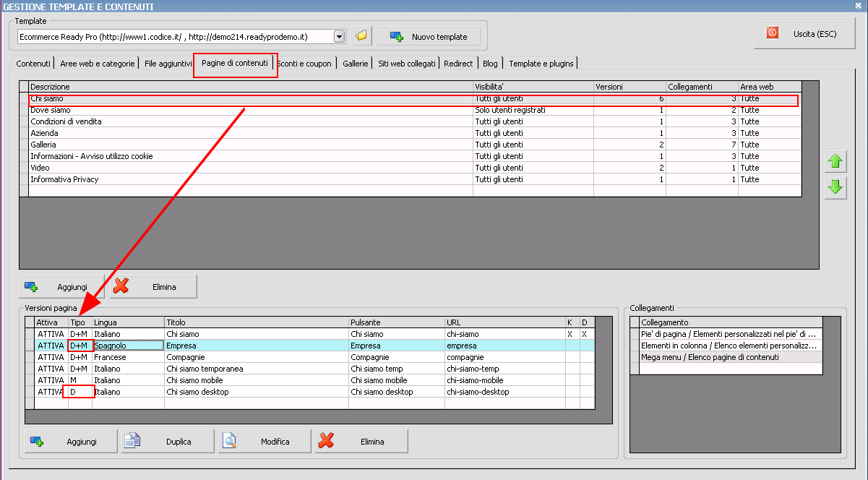This screenshot has height=480, width=868.
Task: Click the Uscita (ESC) exit button
Action: tap(804, 33)
